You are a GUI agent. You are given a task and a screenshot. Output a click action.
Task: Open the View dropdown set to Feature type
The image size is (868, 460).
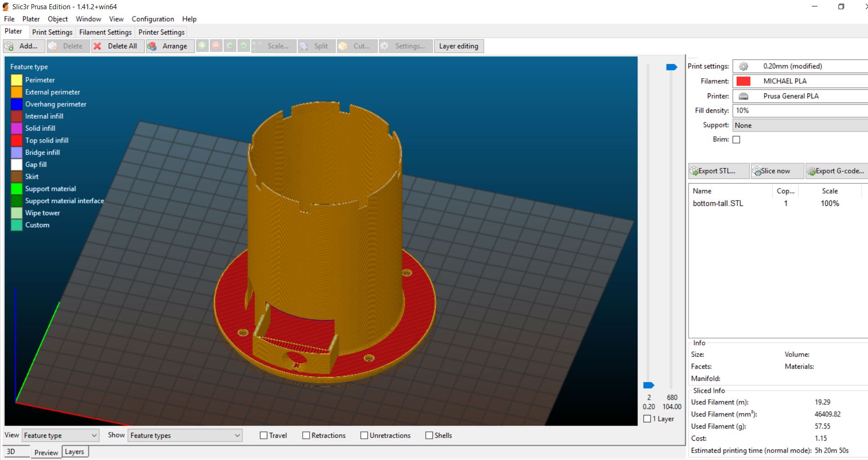tap(60, 436)
